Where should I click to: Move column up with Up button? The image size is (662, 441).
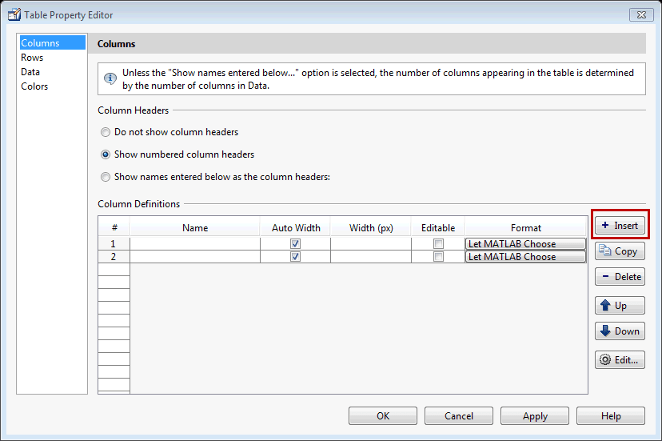pos(620,305)
